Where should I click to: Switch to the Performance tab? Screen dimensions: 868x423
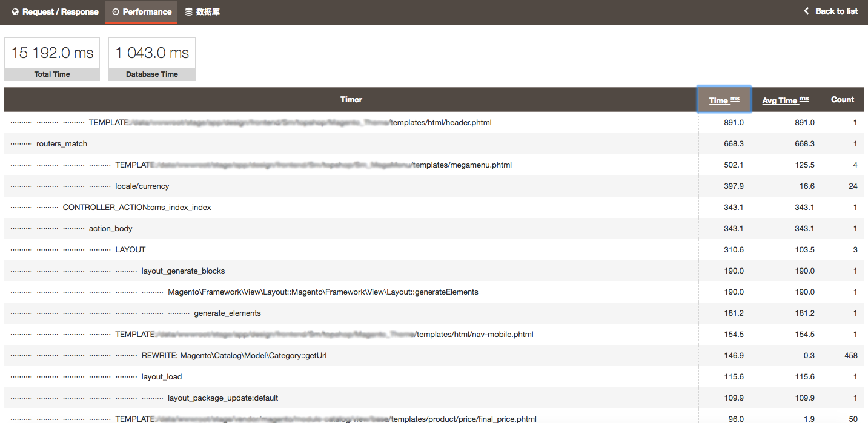[x=147, y=12]
